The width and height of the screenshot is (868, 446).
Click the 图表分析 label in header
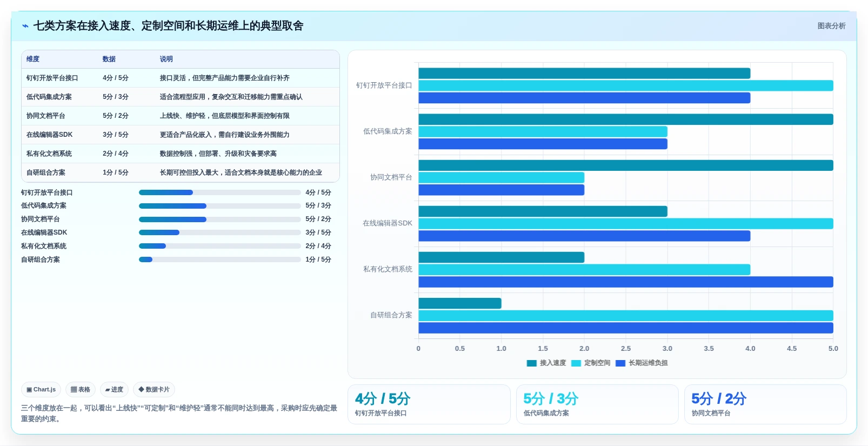point(831,26)
